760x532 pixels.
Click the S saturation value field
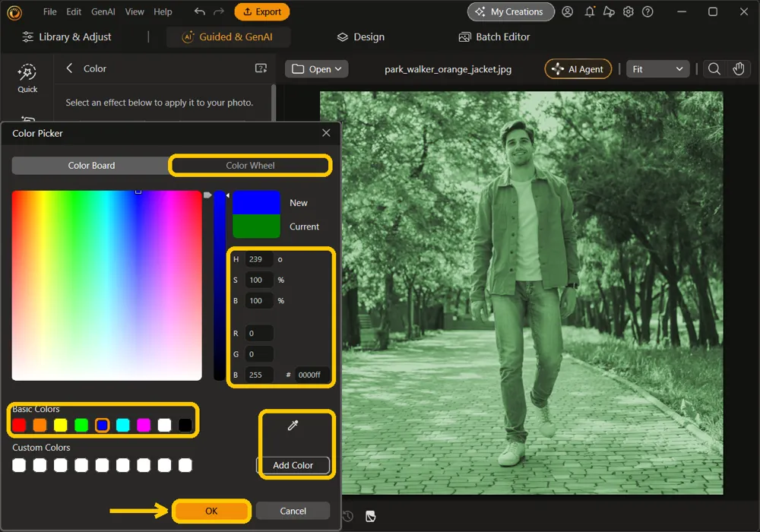[259, 280]
